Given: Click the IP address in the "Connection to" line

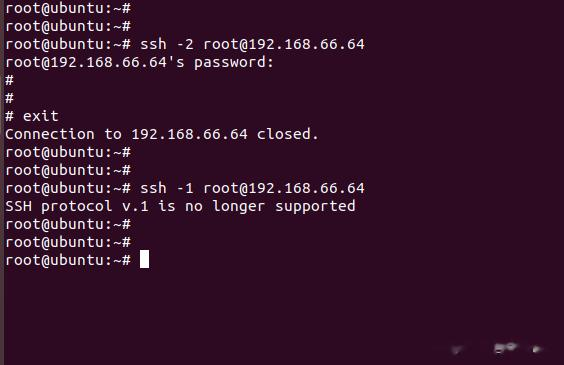Looking at the screenshot, I should point(190,134).
